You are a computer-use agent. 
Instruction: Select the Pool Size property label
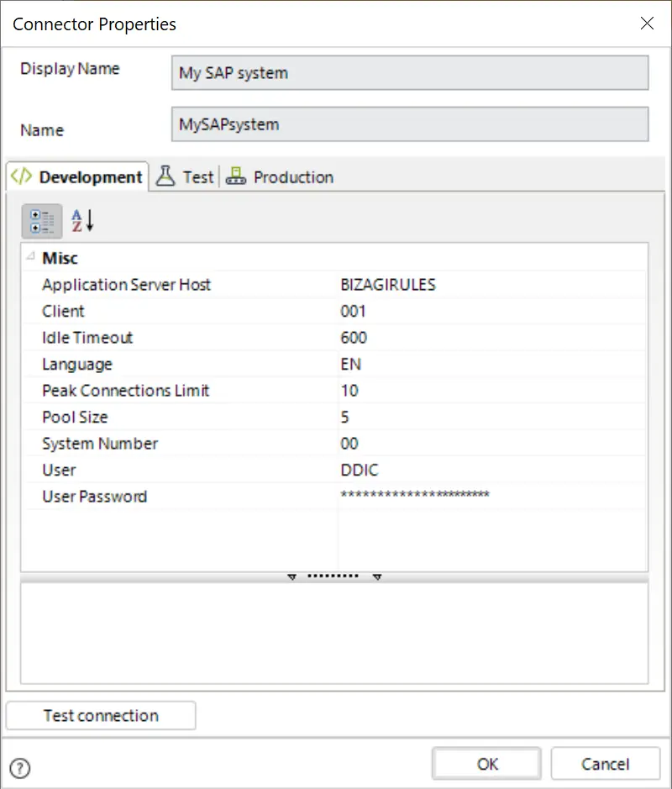coord(75,417)
